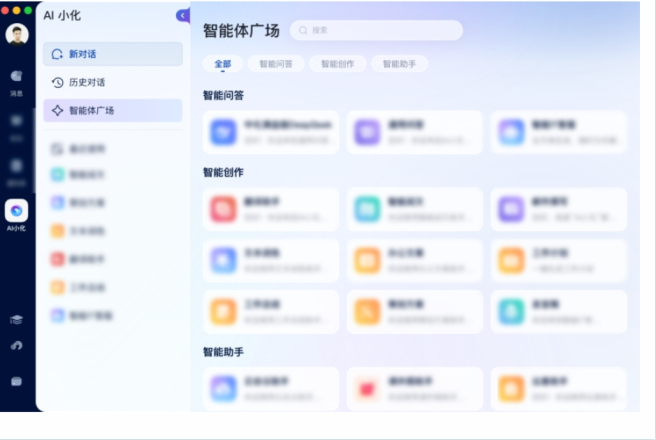Click the magnifier icon in search box

[x=301, y=30]
